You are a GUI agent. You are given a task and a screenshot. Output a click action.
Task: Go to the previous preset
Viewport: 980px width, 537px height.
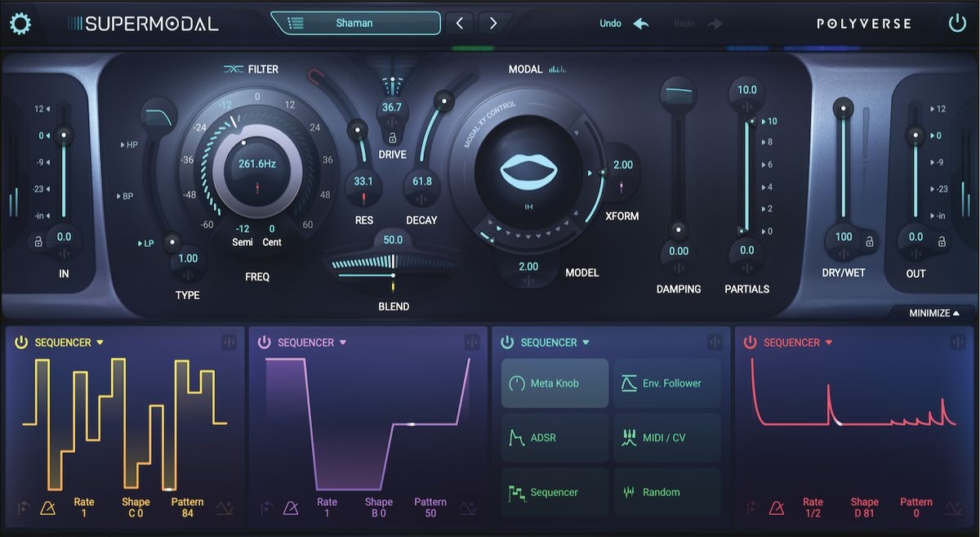460,23
